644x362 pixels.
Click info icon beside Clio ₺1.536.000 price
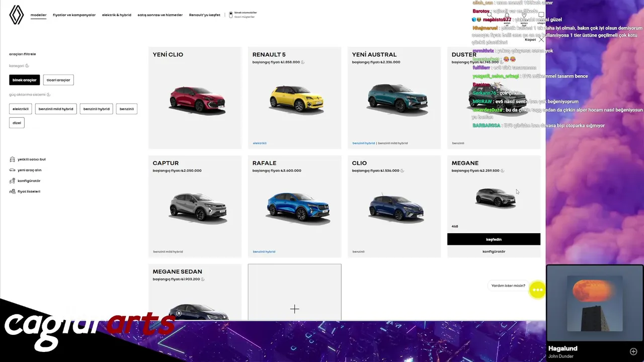point(402,170)
